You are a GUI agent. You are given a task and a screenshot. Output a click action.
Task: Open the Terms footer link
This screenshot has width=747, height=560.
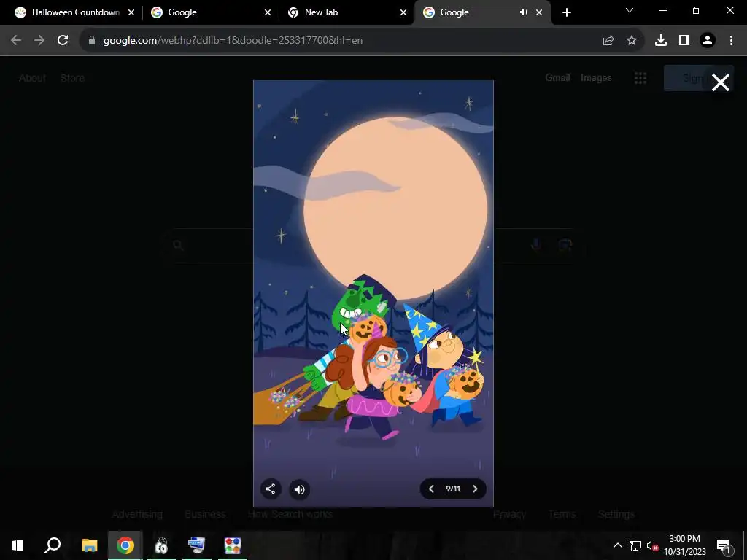(x=562, y=514)
